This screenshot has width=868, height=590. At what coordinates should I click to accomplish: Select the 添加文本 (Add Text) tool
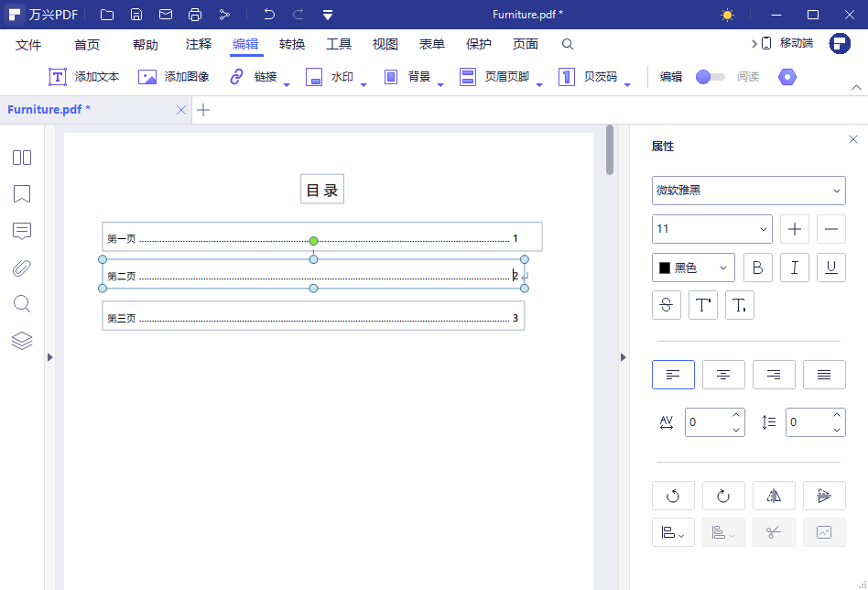[83, 77]
